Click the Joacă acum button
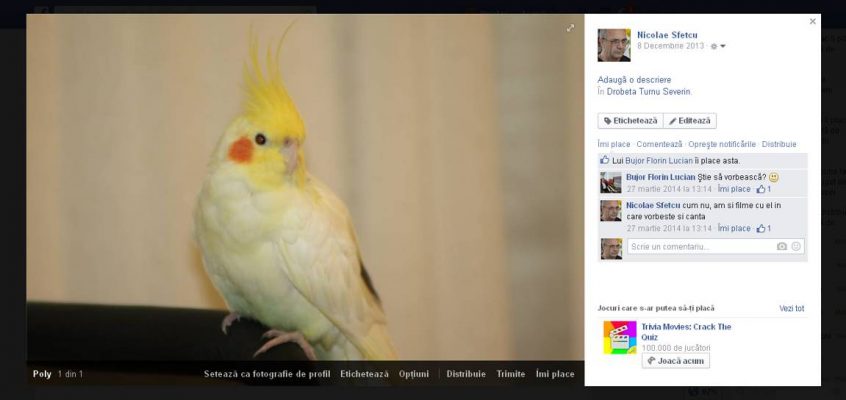846x400 pixels. (x=676, y=361)
